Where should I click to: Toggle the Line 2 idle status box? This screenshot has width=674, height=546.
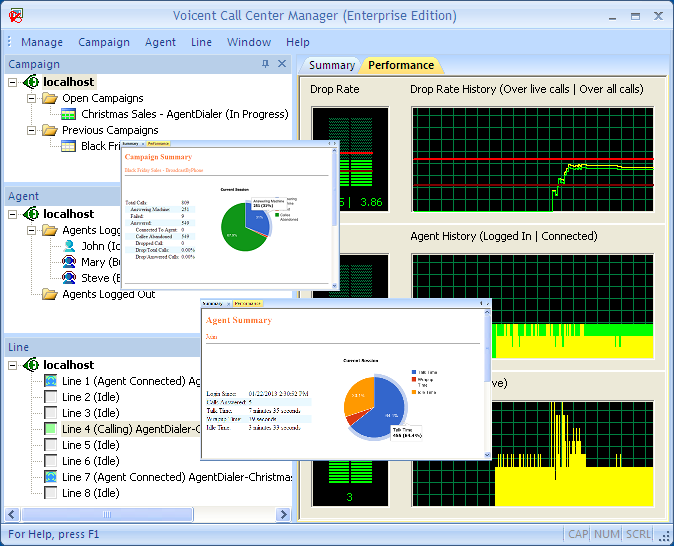pyautogui.click(x=50, y=397)
